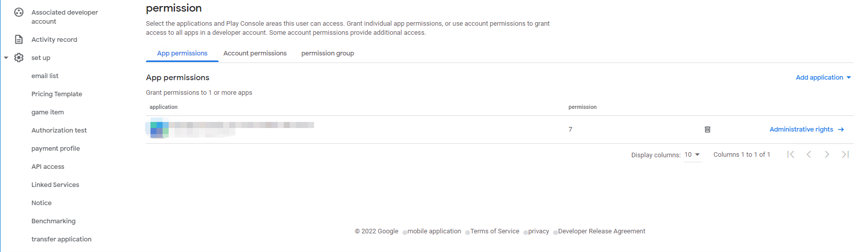Viewport: 868px width, 252px height.
Task: Select Pricing Template in sidebar
Action: tap(57, 94)
